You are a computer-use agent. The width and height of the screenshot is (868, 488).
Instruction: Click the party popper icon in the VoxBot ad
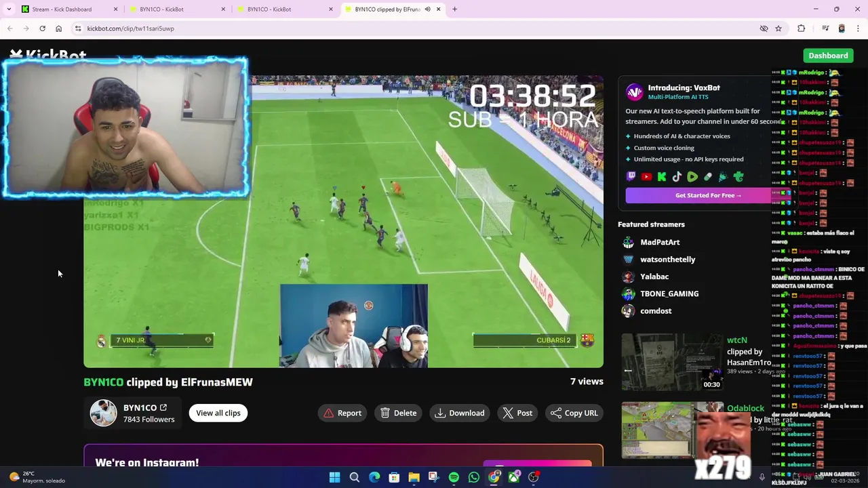723,177
